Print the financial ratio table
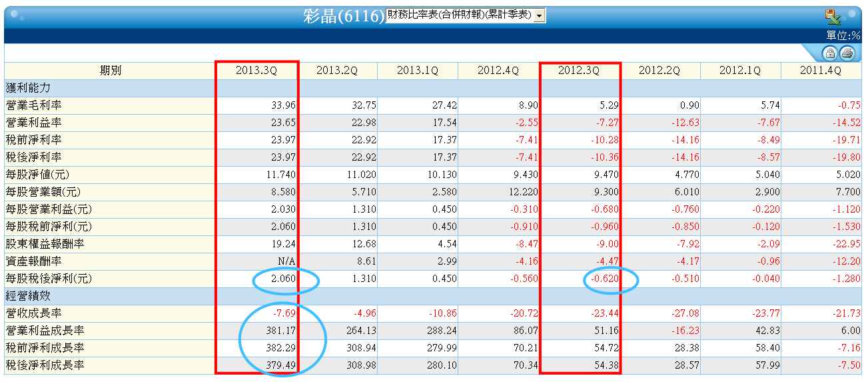 [846, 54]
